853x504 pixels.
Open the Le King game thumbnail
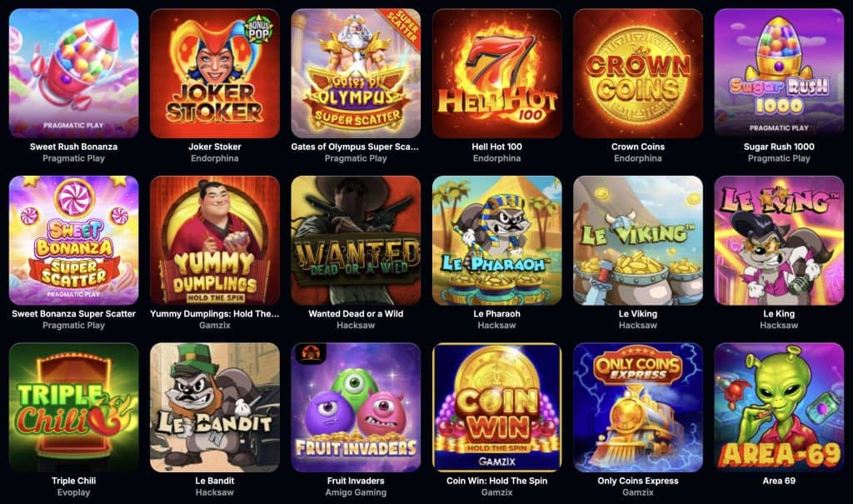pos(779,241)
